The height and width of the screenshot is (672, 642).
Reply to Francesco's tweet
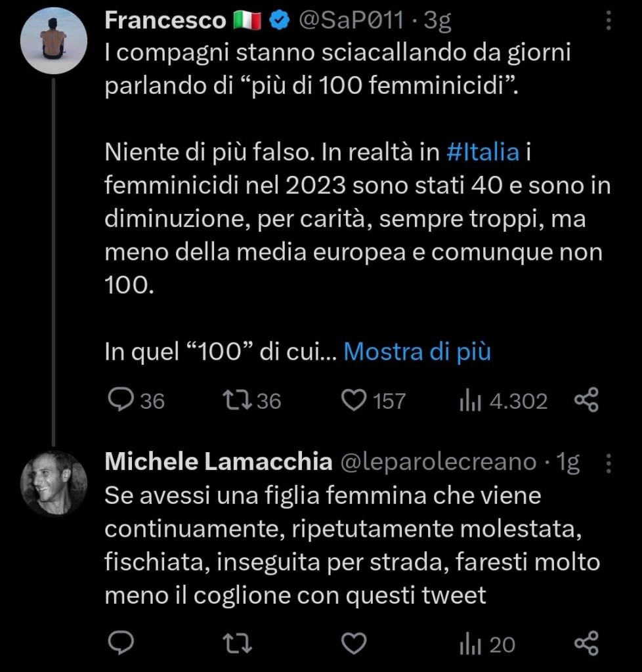click(x=121, y=400)
